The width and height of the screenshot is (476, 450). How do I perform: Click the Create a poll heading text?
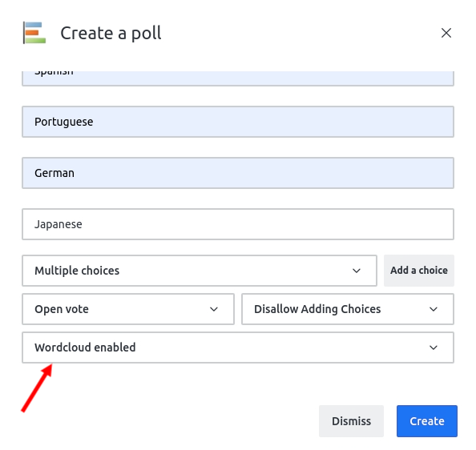point(111,33)
